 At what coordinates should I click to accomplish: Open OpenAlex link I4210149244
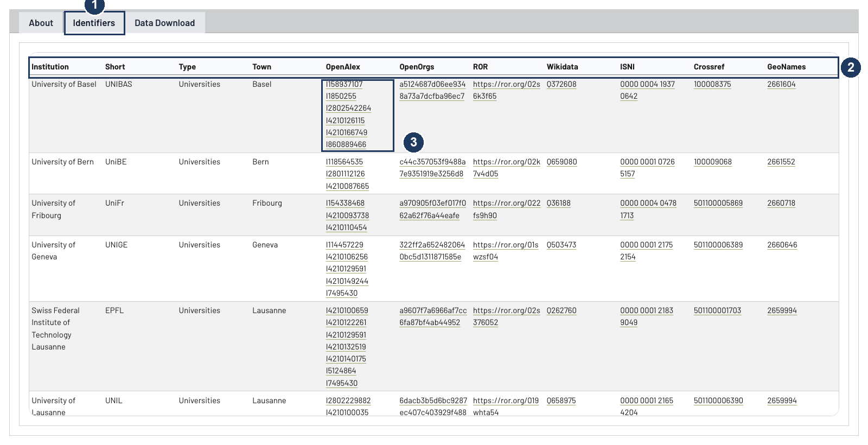point(347,281)
